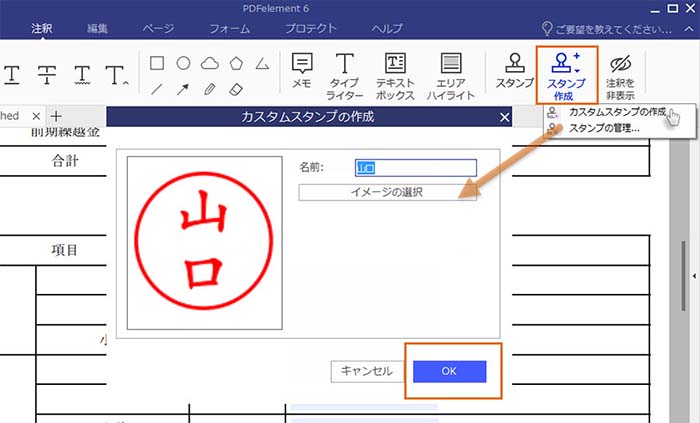
Task: Close the カスタムスタンプの作成 dialog
Action: point(504,118)
